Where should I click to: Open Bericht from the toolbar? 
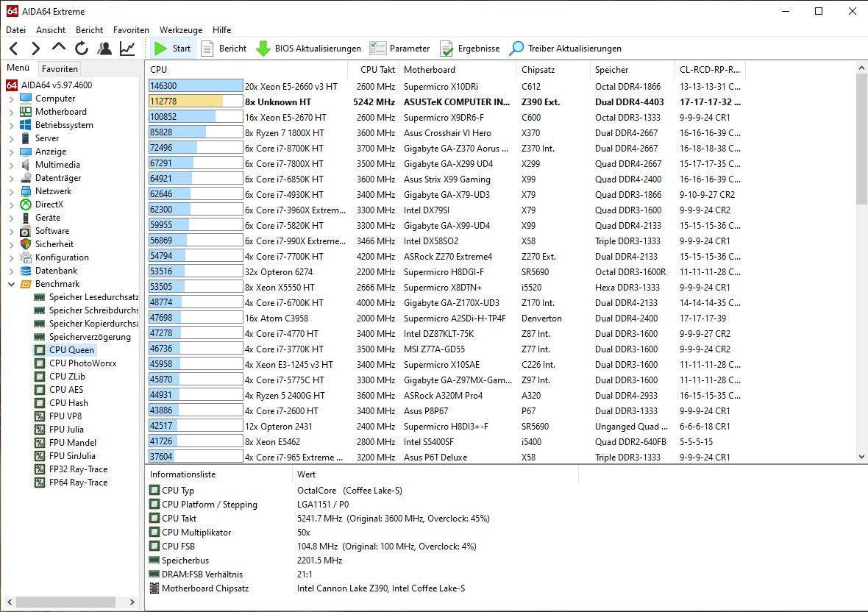[x=224, y=49]
